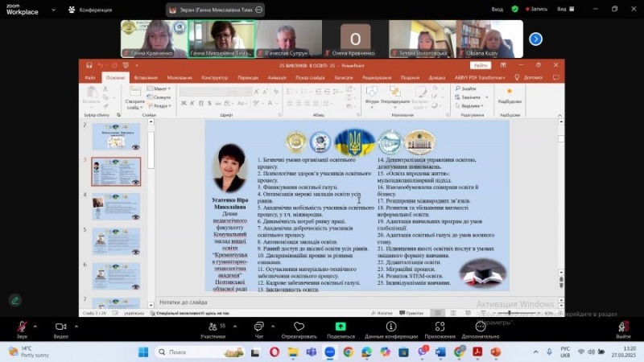644x362 pixels.
Task: Click the Дополнительно more options icon
Action: tap(480, 327)
